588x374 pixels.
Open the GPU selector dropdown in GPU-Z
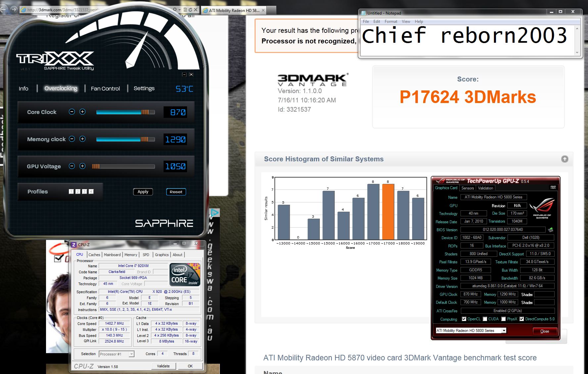pos(504,330)
